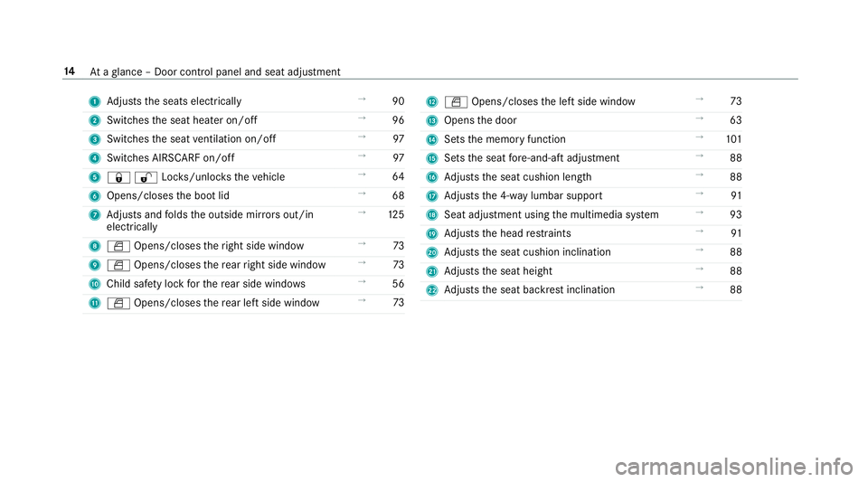The width and height of the screenshot is (868, 482).
Task: Click the arrow next to Opens/closes the boot lid
Action: [x=362, y=194]
